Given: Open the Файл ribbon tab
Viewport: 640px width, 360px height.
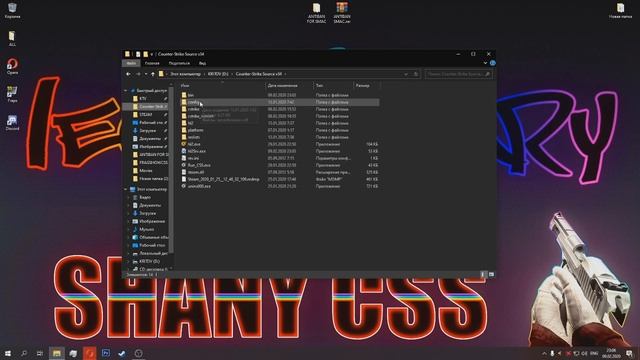Looking at the screenshot, I should coord(131,63).
